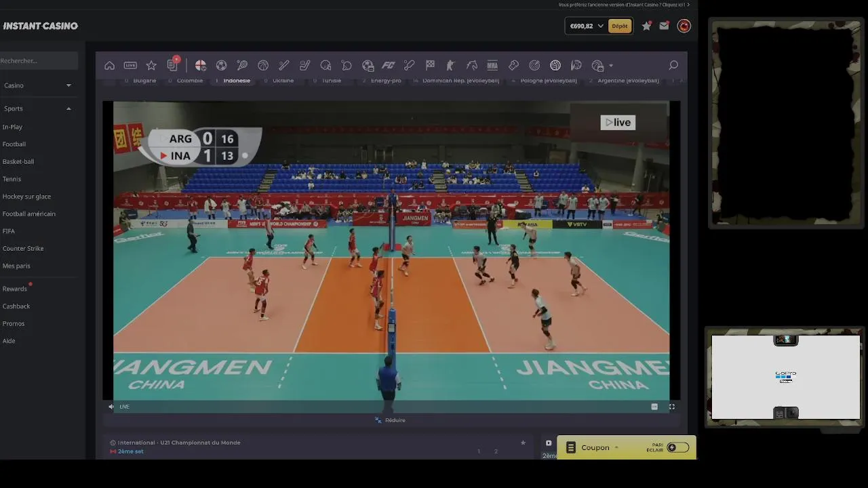Enter fullscreen on the video player

point(672,407)
